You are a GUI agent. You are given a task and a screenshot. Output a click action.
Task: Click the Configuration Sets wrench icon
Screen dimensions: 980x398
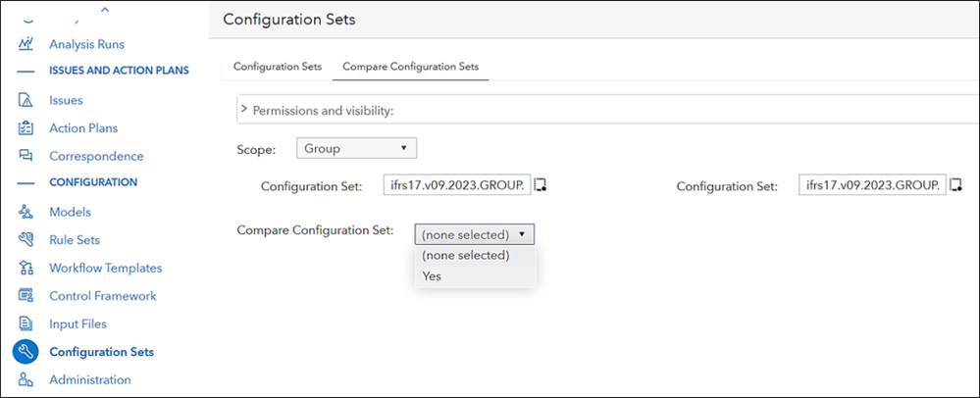pyautogui.click(x=26, y=351)
